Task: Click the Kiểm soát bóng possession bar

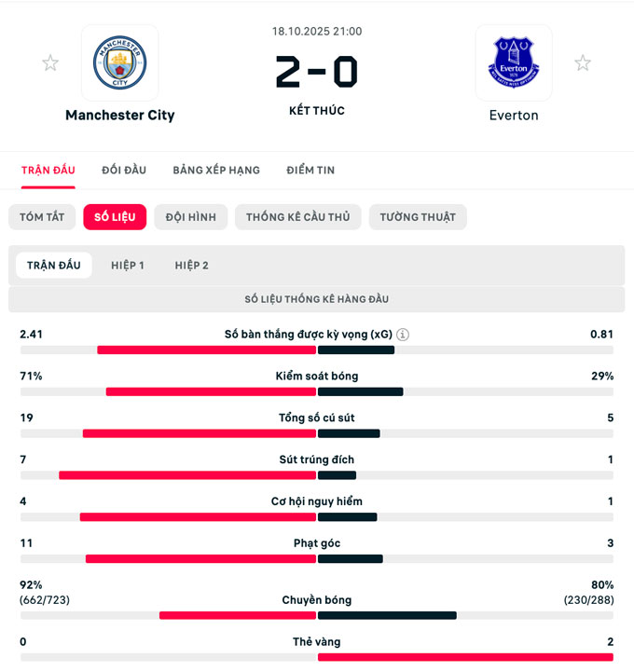Action: pyautogui.click(x=317, y=391)
